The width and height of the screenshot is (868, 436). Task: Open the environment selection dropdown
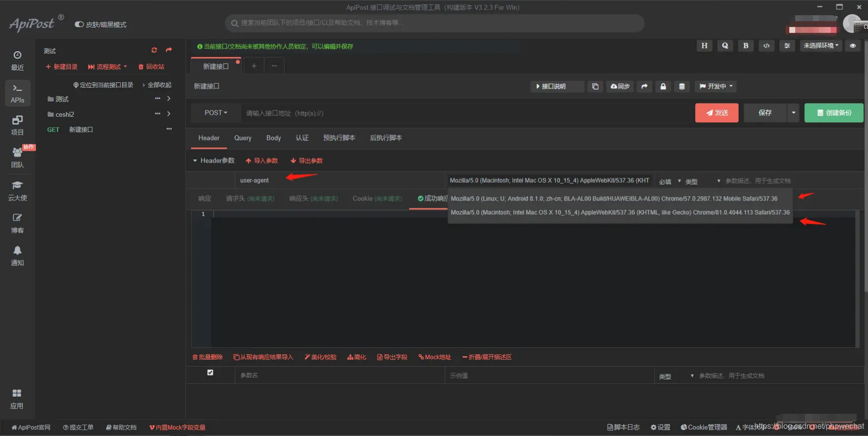pos(821,46)
